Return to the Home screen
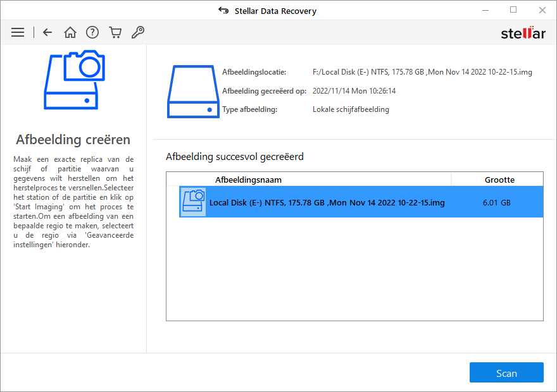 click(x=70, y=32)
